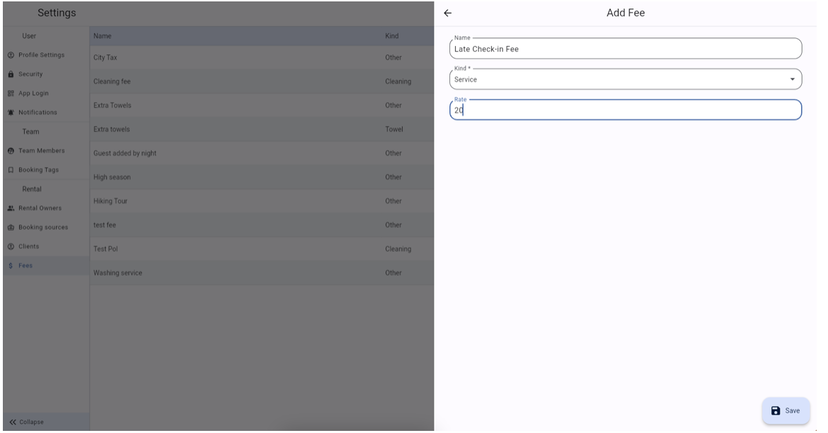Open Booking Tags page
Viewport: 828px width, 433px height.
coord(46,170)
